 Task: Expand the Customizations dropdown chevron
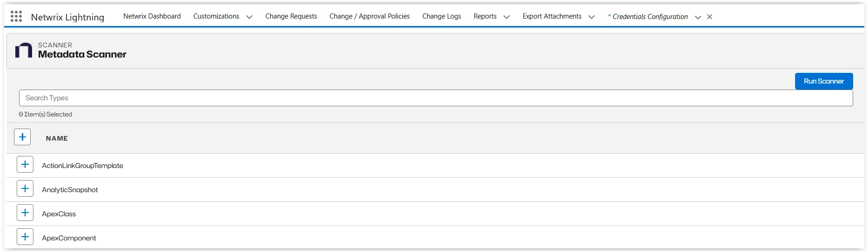pyautogui.click(x=249, y=17)
